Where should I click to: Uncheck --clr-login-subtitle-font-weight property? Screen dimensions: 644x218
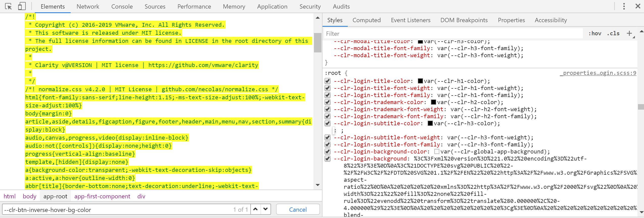click(328, 137)
